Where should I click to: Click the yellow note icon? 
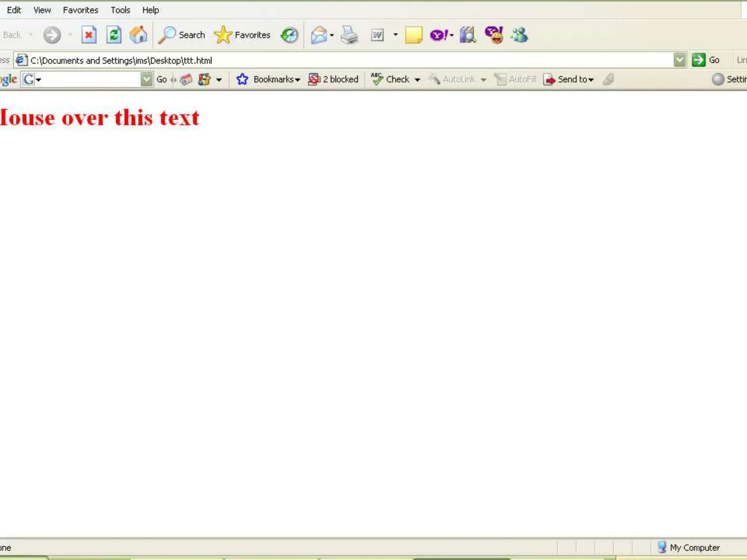tap(414, 35)
